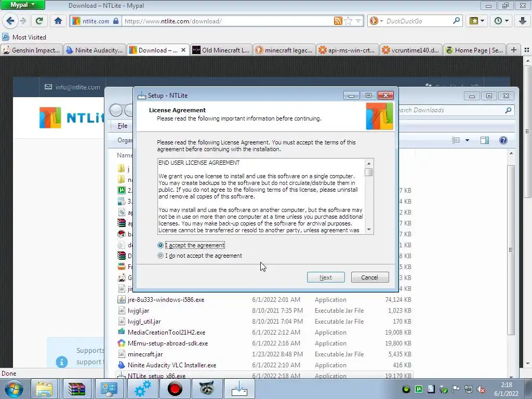Viewport: 532px width, 399px height.
Task: Click the ntlite.com site identity button
Action: click(x=96, y=21)
